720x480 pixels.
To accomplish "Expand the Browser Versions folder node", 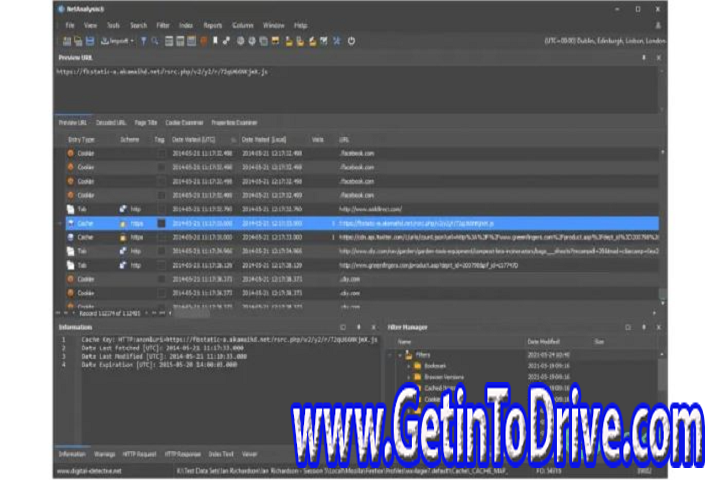I will coord(409,377).
